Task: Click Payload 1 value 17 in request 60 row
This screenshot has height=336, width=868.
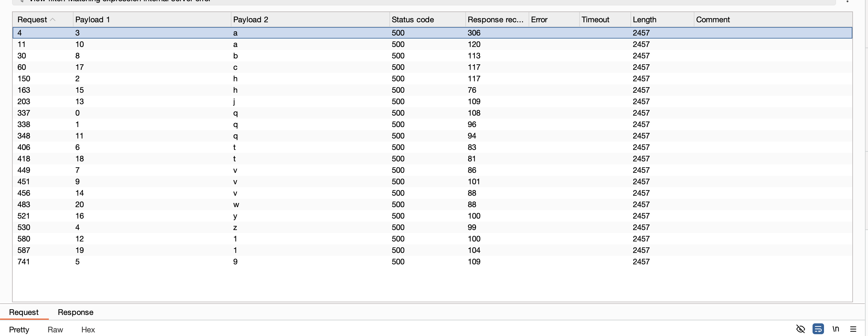Action: 80,67
